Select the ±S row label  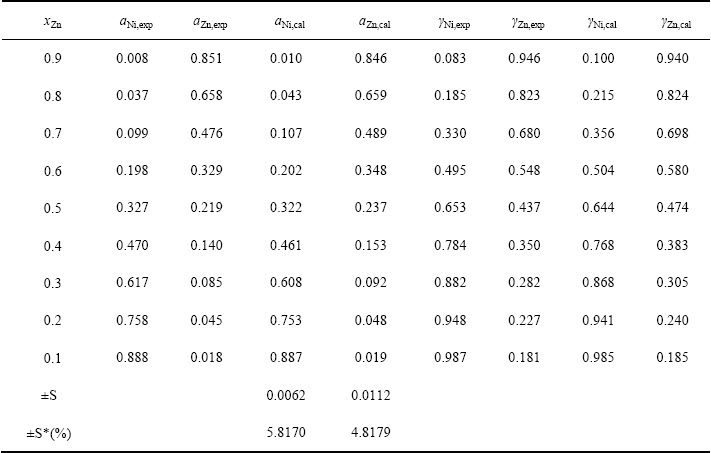pyautogui.click(x=50, y=396)
